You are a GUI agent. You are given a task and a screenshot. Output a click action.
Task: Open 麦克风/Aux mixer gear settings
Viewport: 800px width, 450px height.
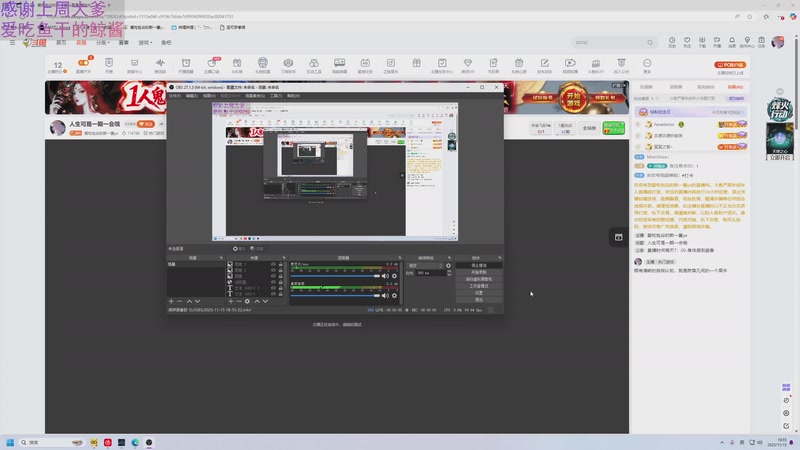[394, 276]
